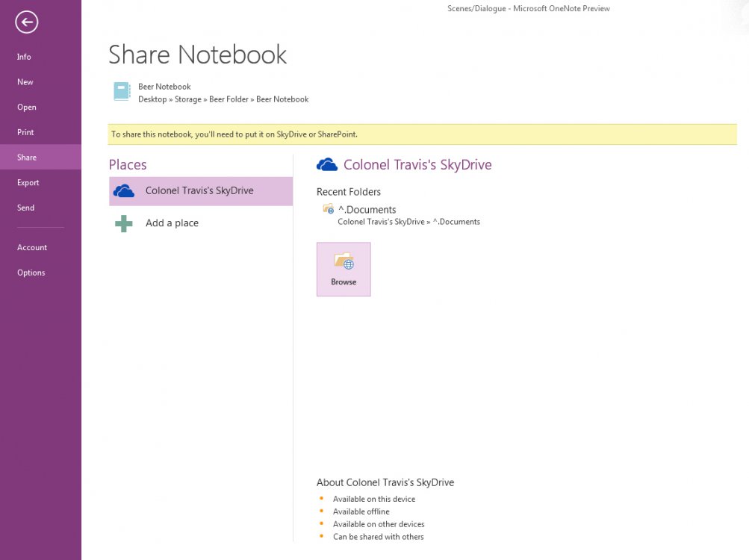Click the ^.Documents recent folder icon
This screenshot has width=749, height=560.
pyautogui.click(x=329, y=209)
